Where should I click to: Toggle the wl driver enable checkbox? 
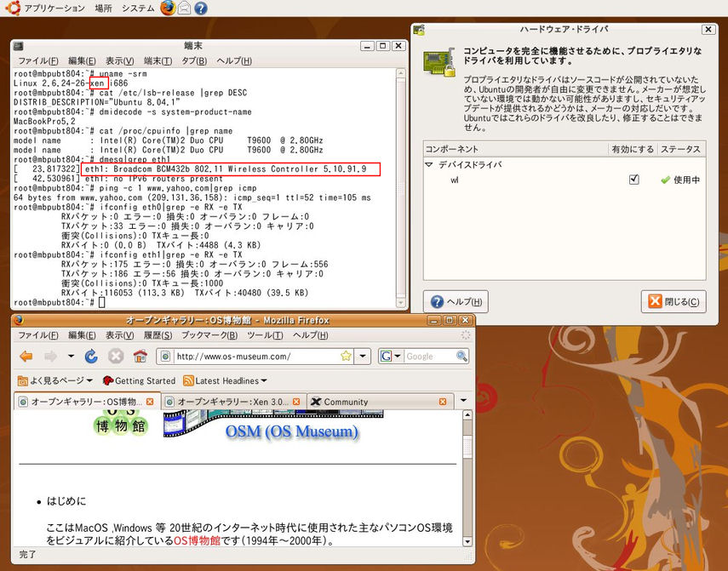(x=633, y=180)
